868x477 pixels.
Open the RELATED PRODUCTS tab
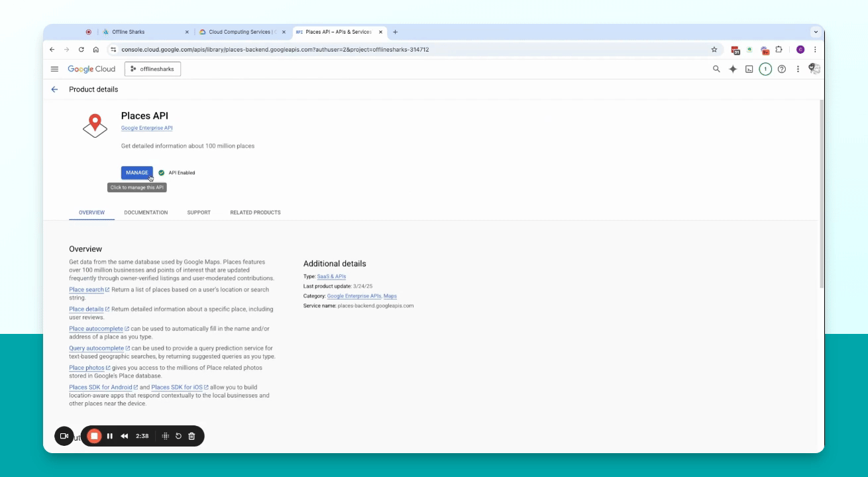point(255,213)
